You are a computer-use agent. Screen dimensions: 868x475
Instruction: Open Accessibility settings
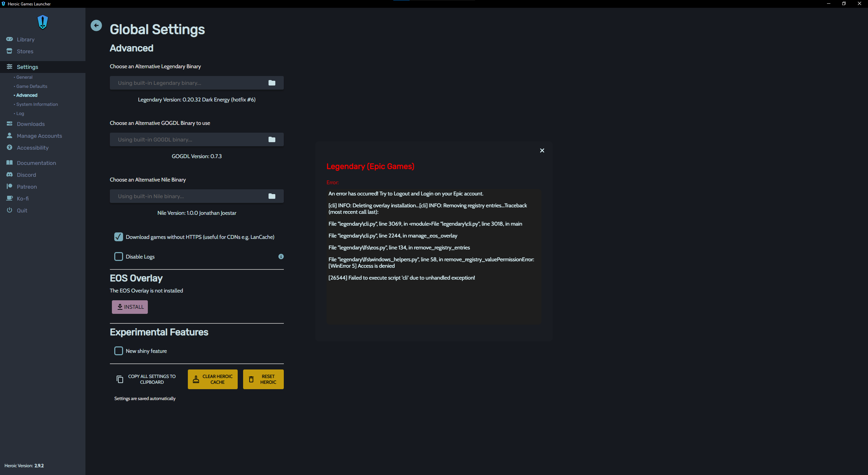[33, 148]
